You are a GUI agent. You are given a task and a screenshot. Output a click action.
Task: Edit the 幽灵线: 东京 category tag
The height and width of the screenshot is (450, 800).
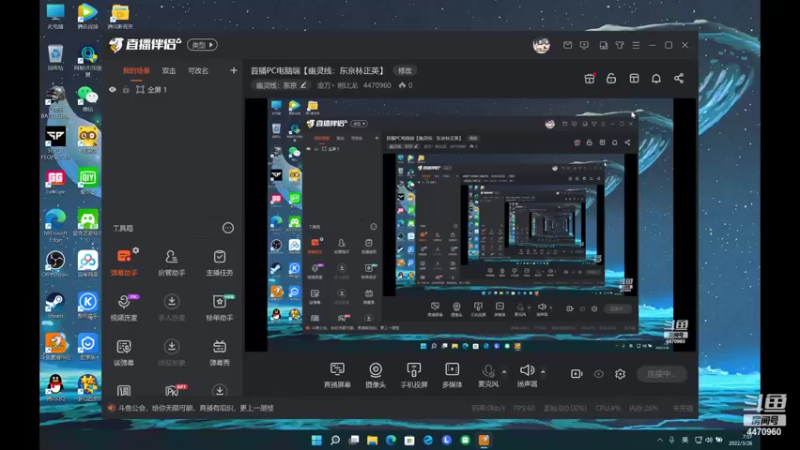pos(281,85)
